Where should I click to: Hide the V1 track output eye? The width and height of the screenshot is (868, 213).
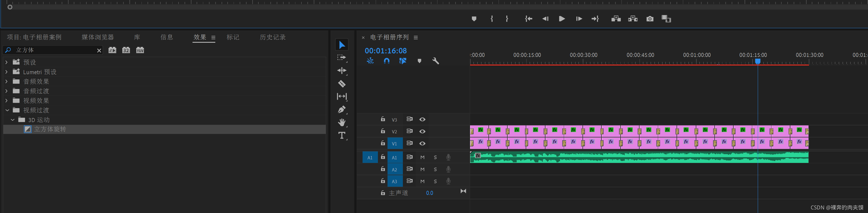422,144
